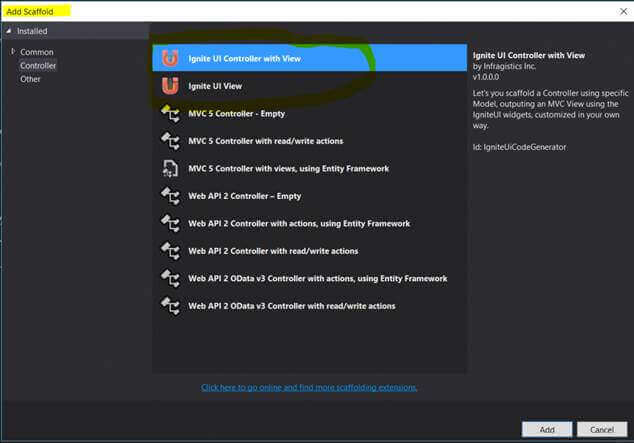Click the MVC 5 Controller with read/write actions icon
The height and width of the screenshot is (443, 634).
pos(170,141)
